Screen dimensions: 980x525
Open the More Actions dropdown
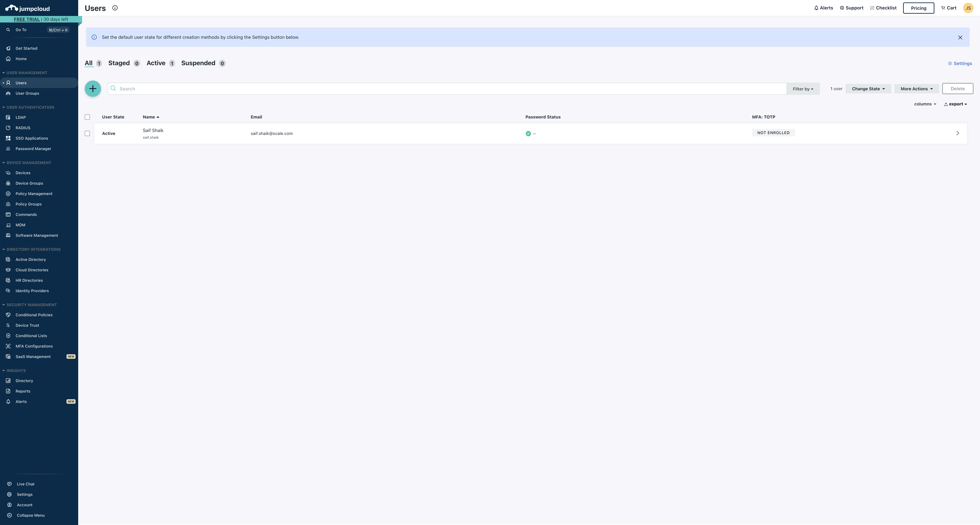click(x=916, y=89)
